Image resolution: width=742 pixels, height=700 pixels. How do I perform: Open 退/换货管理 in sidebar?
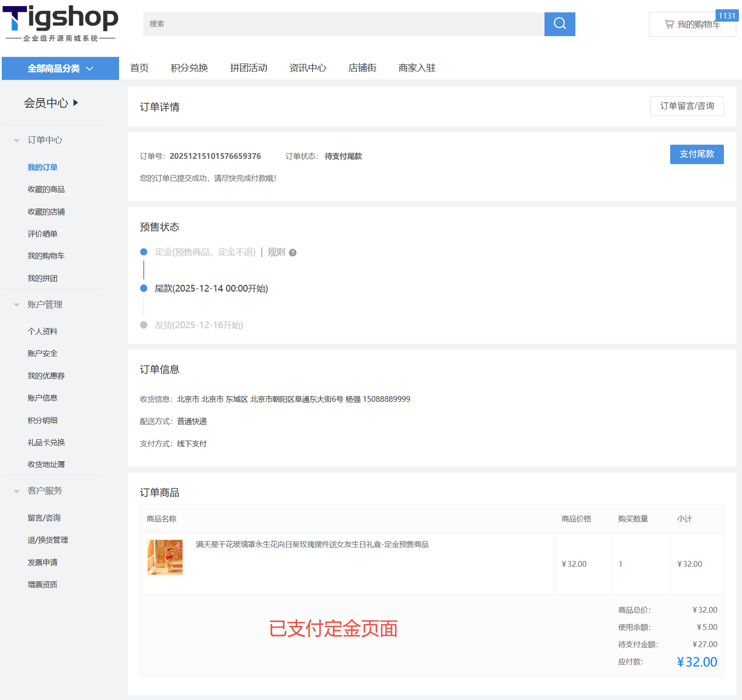[x=47, y=540]
